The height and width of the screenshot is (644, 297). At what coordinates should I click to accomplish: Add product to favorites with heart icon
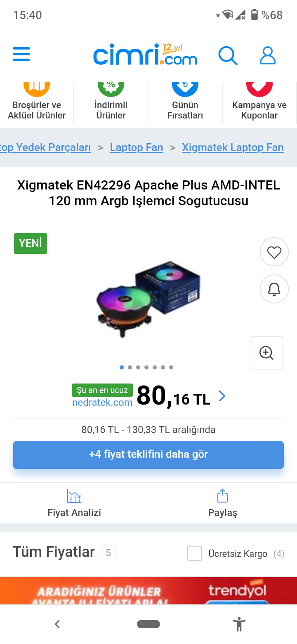pyautogui.click(x=274, y=252)
